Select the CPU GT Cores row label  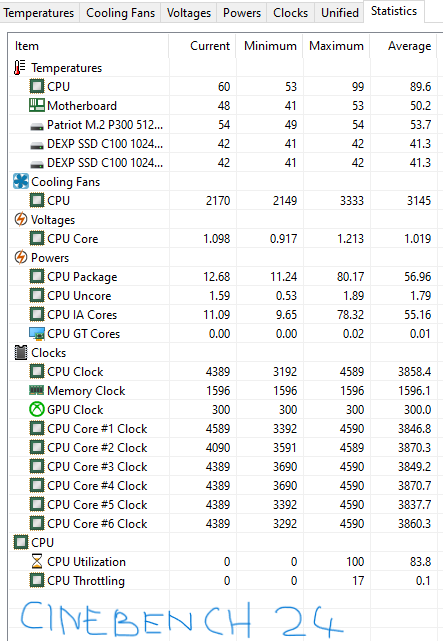(x=83, y=334)
